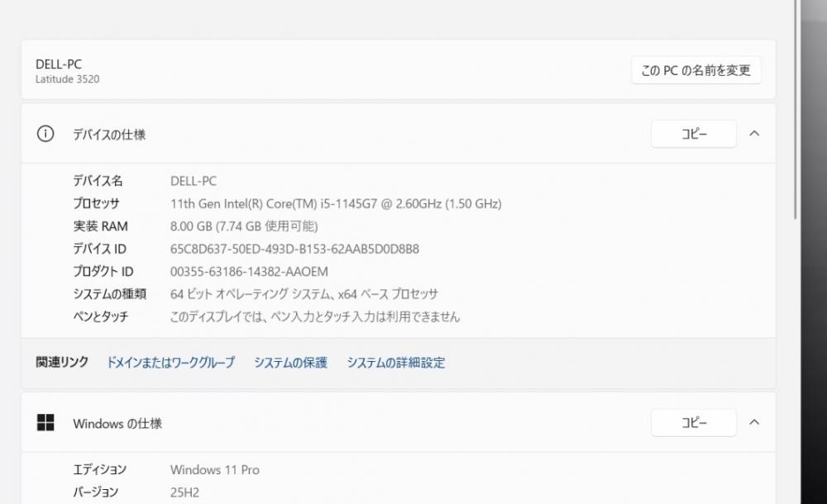This screenshot has width=827, height=504.
Task: Collapse the デバイスの仕様 section chevron
Action: [x=754, y=133]
